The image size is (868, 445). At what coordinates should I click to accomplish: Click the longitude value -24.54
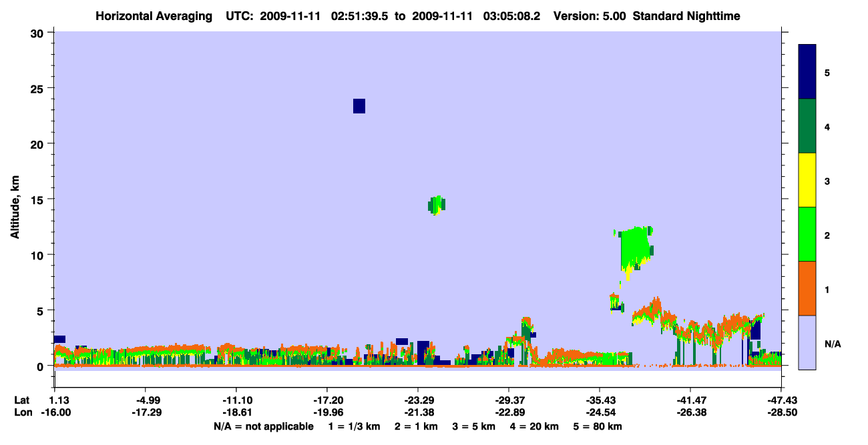pos(599,412)
